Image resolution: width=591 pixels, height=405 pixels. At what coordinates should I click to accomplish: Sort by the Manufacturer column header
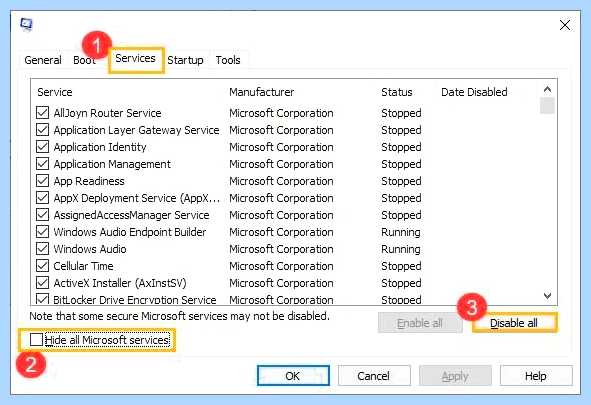262,92
